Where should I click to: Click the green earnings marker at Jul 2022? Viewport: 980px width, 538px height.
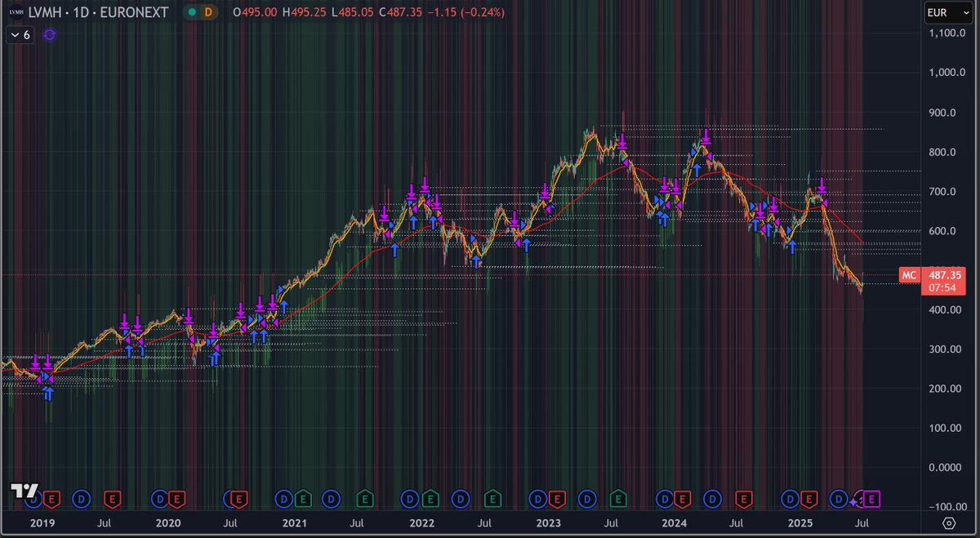pyautogui.click(x=492, y=497)
